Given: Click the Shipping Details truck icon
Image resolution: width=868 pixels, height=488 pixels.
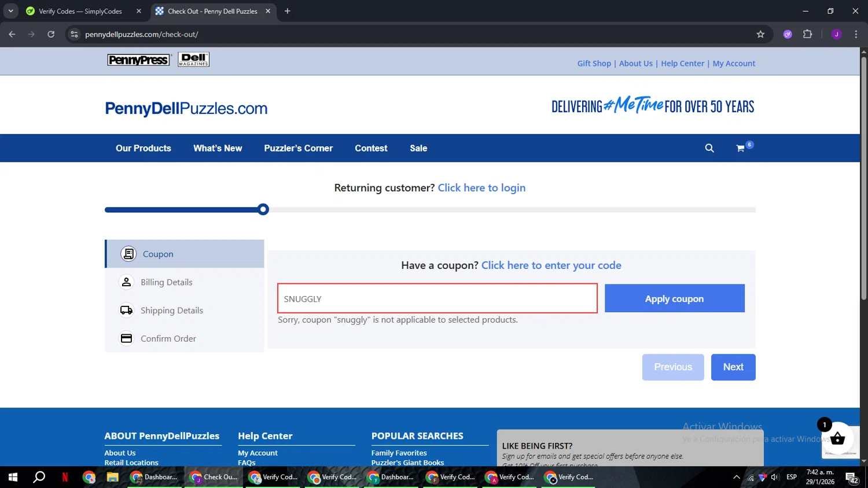Looking at the screenshot, I should pos(126,310).
